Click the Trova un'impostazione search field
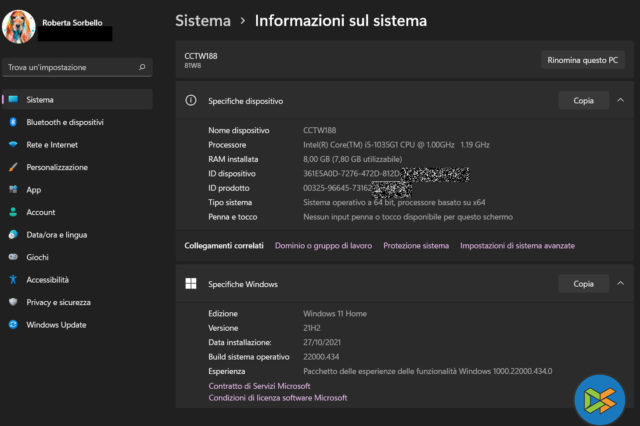The width and height of the screenshot is (640, 426). [x=70, y=68]
